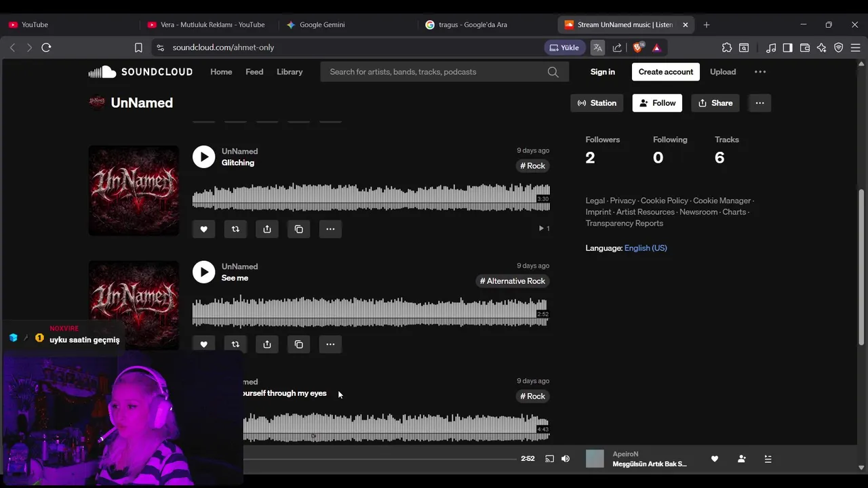This screenshot has width=868, height=488.
Task: Open the next-up queue icon
Action: 768,459
